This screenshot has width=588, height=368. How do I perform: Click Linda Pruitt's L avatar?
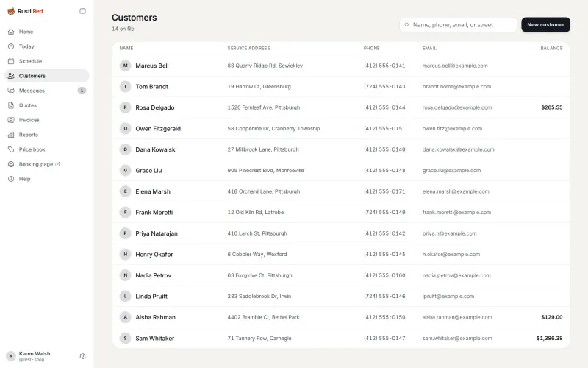pyautogui.click(x=125, y=297)
